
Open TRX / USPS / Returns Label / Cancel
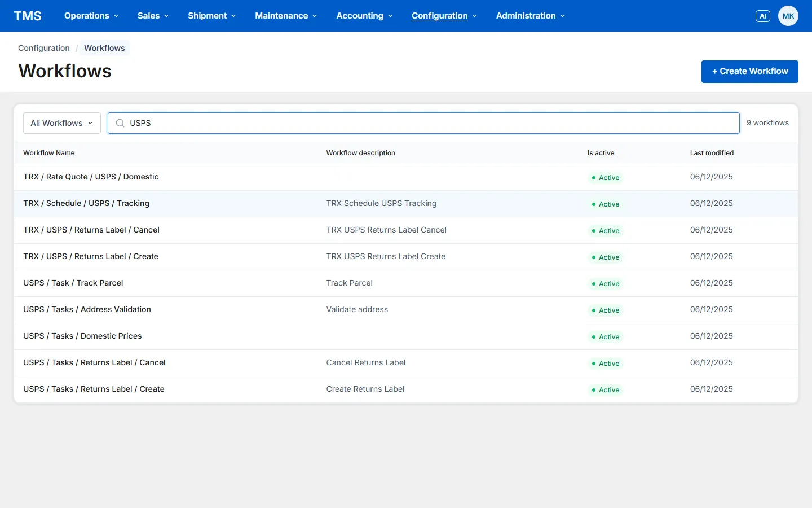[91, 230]
